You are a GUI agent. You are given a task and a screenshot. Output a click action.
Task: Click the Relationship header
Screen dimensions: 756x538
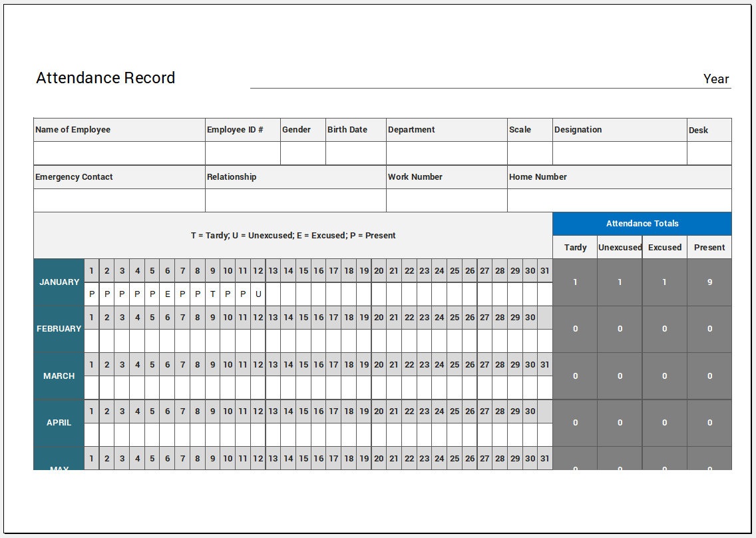coord(295,177)
